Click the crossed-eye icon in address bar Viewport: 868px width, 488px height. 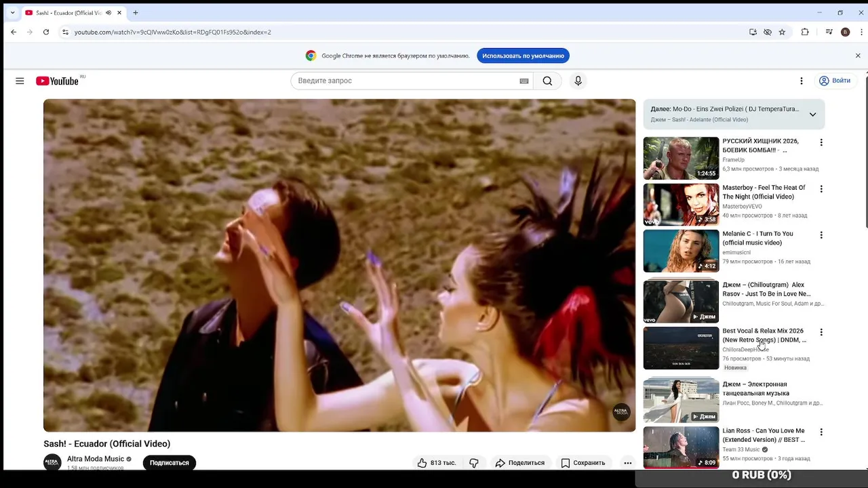pyautogui.click(x=768, y=32)
